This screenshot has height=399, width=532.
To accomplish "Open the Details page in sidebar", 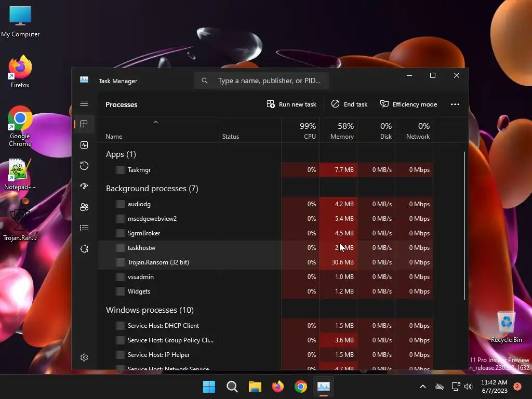I will click(84, 228).
